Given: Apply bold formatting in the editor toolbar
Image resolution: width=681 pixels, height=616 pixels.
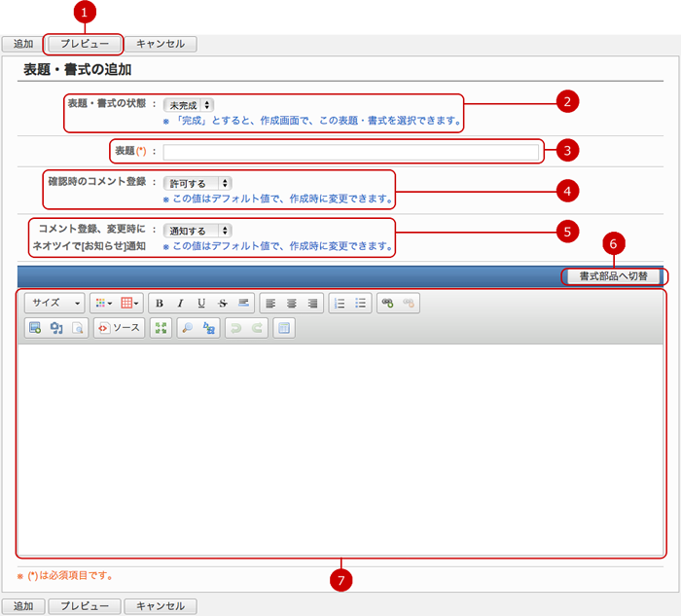Looking at the screenshot, I should point(160,304).
